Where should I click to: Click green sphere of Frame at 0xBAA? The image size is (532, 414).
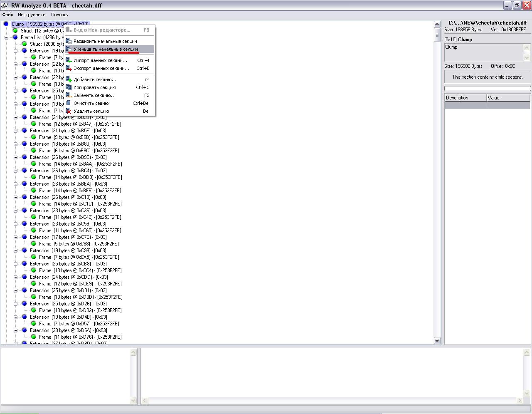click(x=33, y=164)
